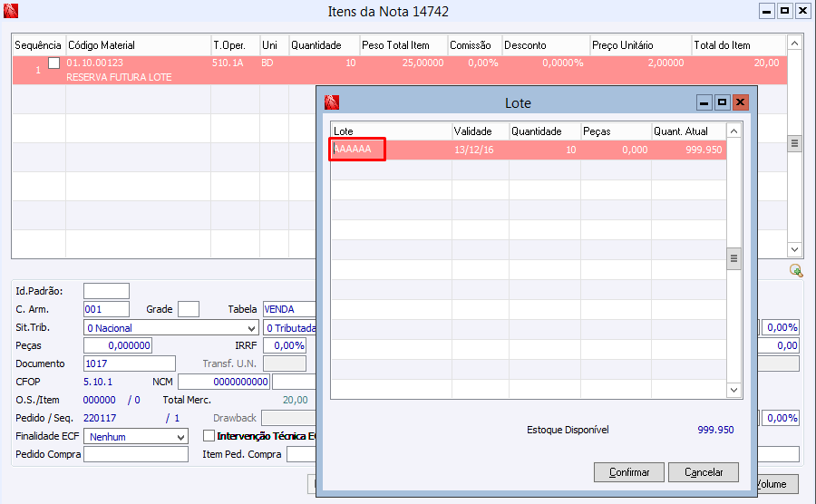Click the app icon in Itens da Nota title
This screenshot has height=504, width=816.
10,10
